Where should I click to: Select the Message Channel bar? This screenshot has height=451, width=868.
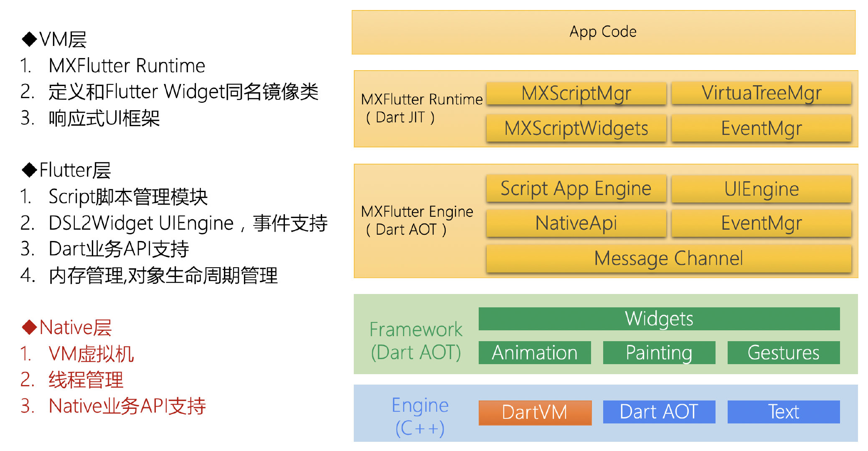669,258
